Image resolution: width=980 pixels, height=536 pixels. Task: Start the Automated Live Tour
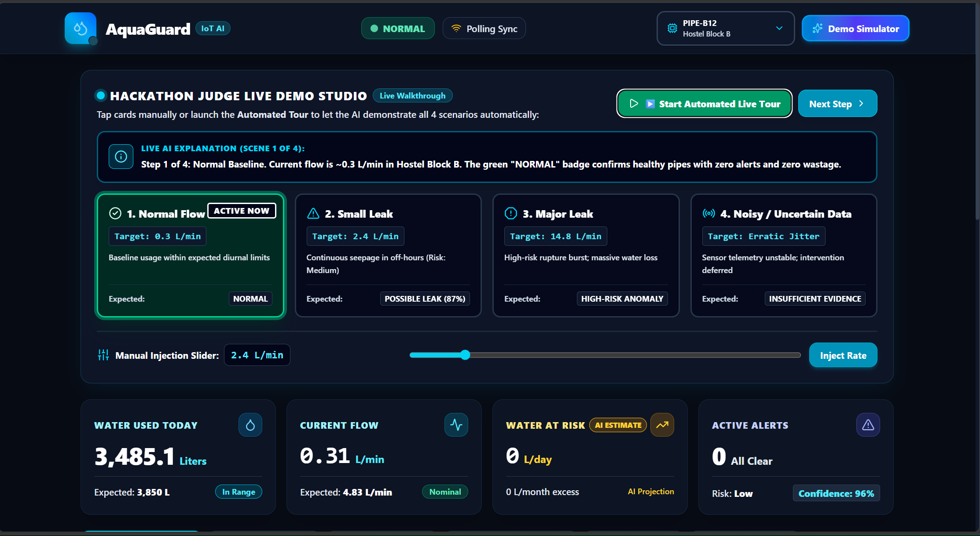pyautogui.click(x=704, y=103)
